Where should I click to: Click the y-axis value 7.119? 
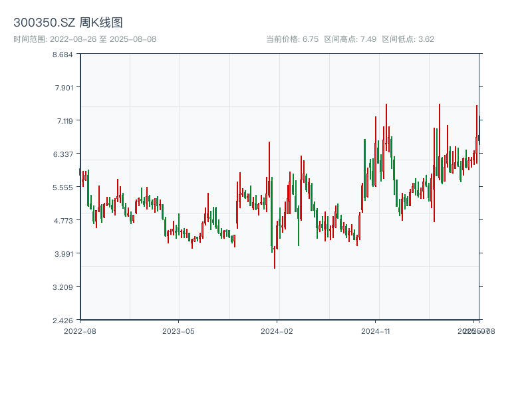65,121
